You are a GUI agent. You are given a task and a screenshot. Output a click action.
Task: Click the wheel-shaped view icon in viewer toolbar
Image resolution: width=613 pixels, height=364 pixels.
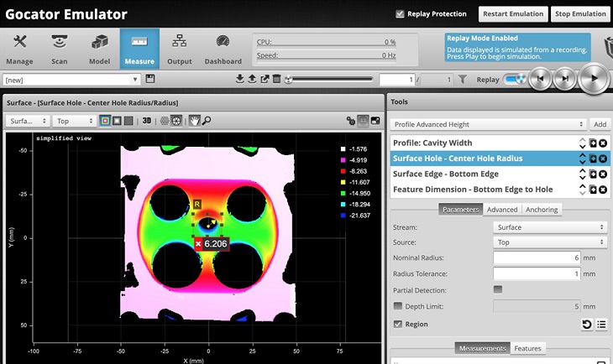176,121
